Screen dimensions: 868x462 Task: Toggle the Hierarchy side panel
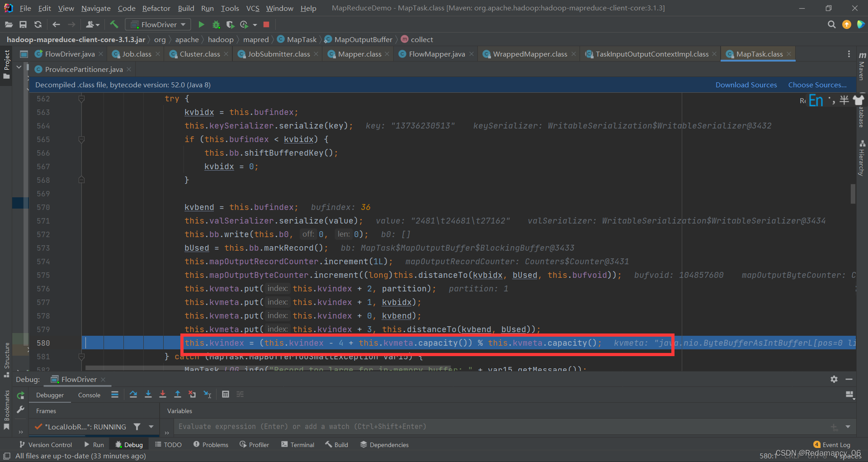[862, 157]
